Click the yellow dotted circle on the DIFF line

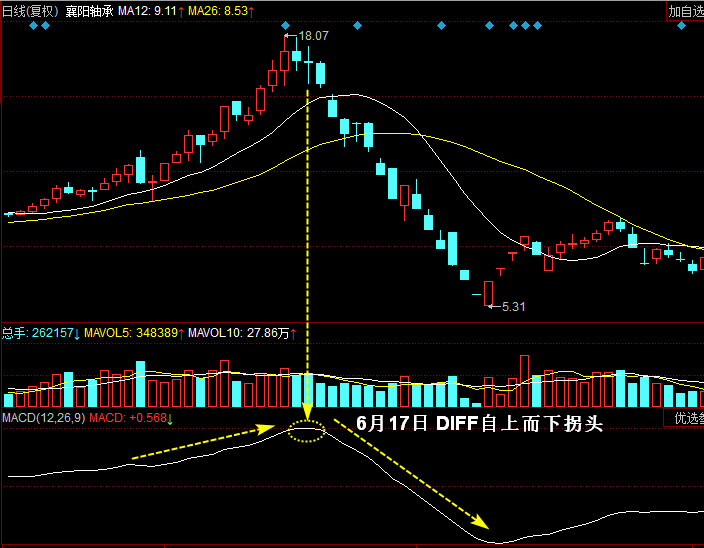307,432
